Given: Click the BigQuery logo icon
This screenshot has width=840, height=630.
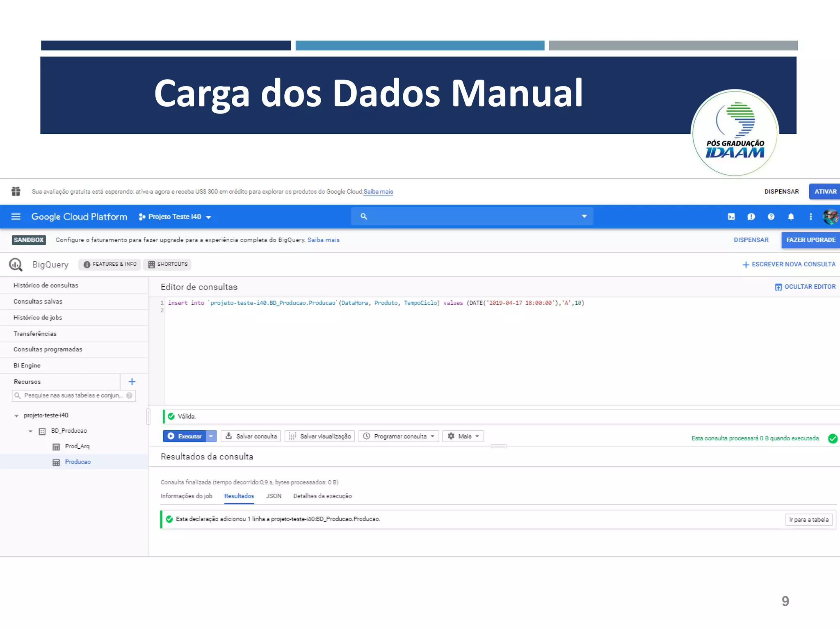Looking at the screenshot, I should [x=16, y=265].
